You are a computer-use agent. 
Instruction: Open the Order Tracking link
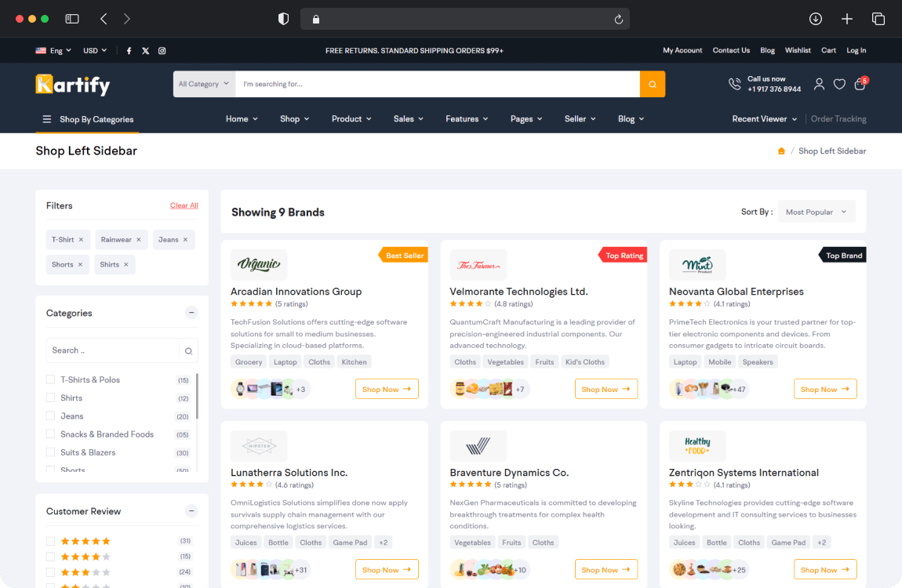tap(838, 119)
